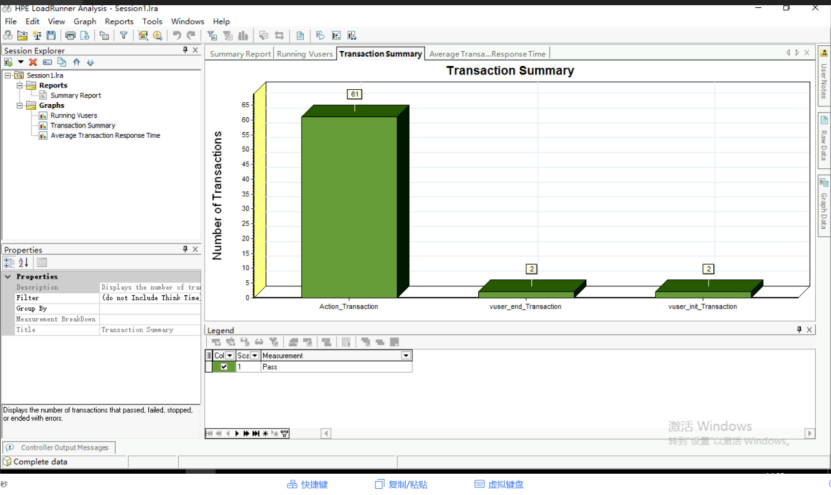Open the Graph Data side tab
Image resolution: width=831 pixels, height=495 pixels.
pyautogui.click(x=824, y=204)
